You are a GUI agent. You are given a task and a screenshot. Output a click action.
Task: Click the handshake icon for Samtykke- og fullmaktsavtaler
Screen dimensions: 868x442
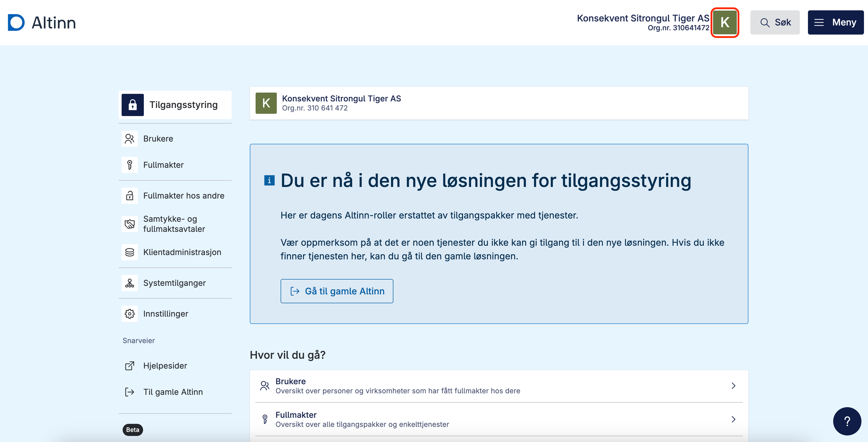click(x=130, y=224)
